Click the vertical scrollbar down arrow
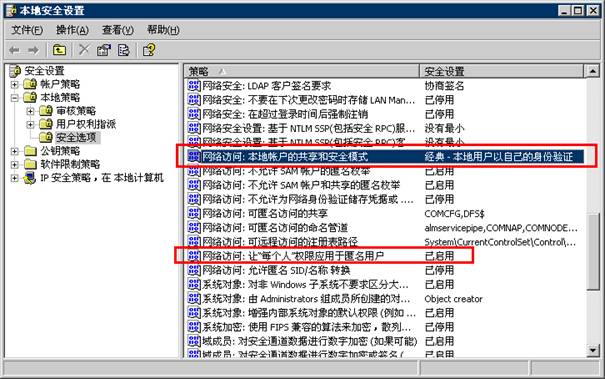The width and height of the screenshot is (605, 379). coord(593,350)
